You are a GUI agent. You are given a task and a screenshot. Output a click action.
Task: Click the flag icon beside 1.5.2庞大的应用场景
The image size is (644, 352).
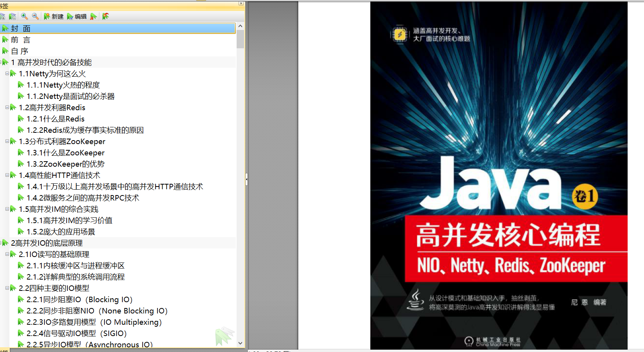tap(21, 232)
